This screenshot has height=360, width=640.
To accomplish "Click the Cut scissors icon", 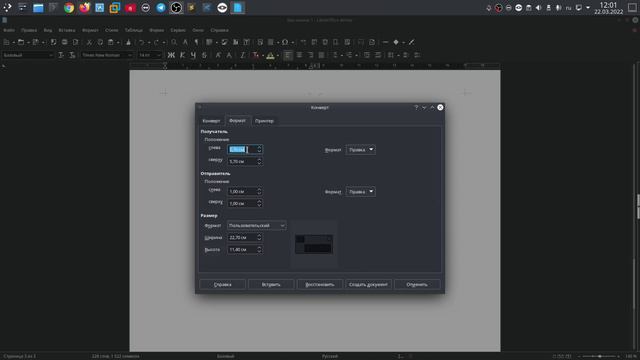I will click(89, 42).
